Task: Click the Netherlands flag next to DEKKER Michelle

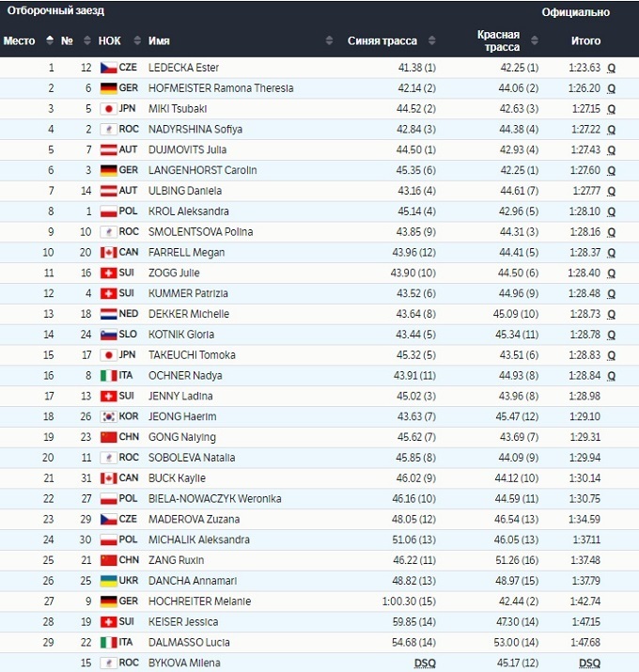Action: pos(108,314)
